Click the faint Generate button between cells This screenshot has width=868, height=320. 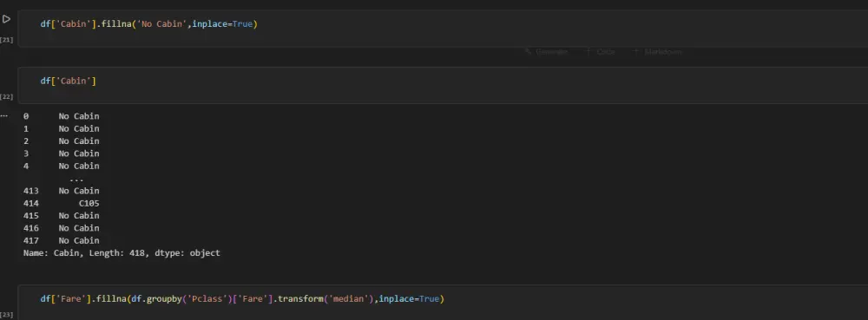point(546,52)
